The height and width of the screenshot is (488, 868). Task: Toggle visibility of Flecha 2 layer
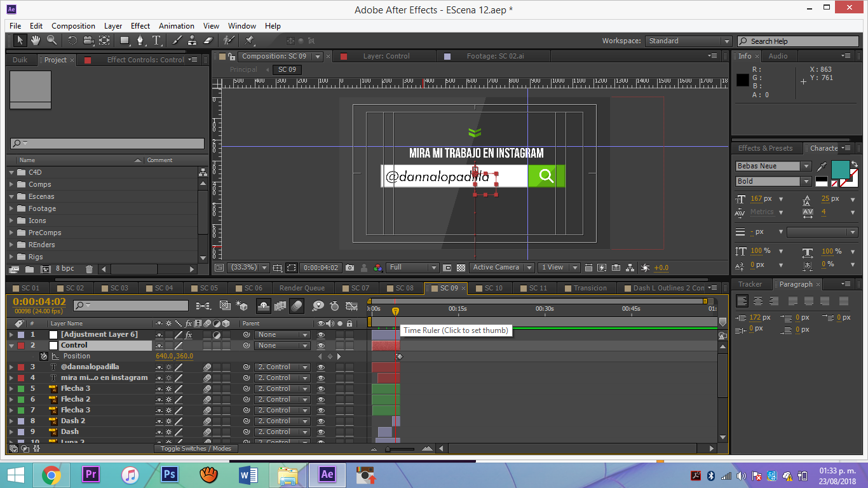[321, 400]
